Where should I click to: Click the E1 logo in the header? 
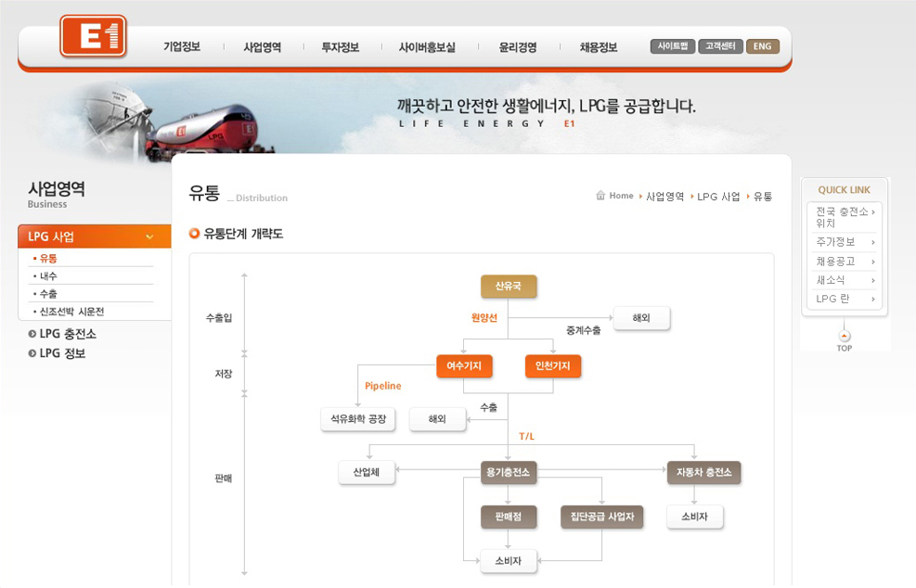(x=93, y=37)
